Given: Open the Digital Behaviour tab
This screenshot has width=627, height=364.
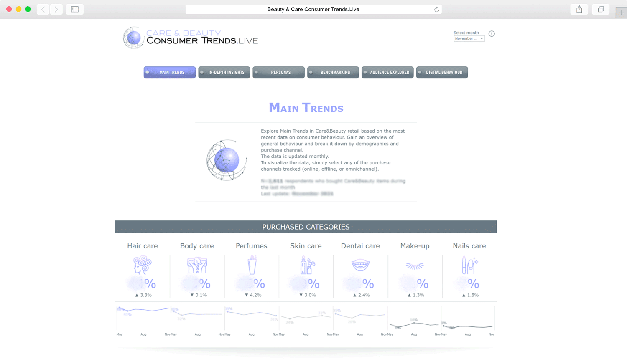Looking at the screenshot, I should point(442,72).
